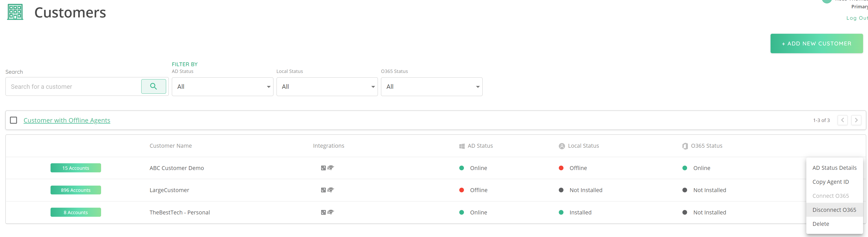Open the 8 Accounts badge
Viewport: 868px width, 237px height.
76,212
